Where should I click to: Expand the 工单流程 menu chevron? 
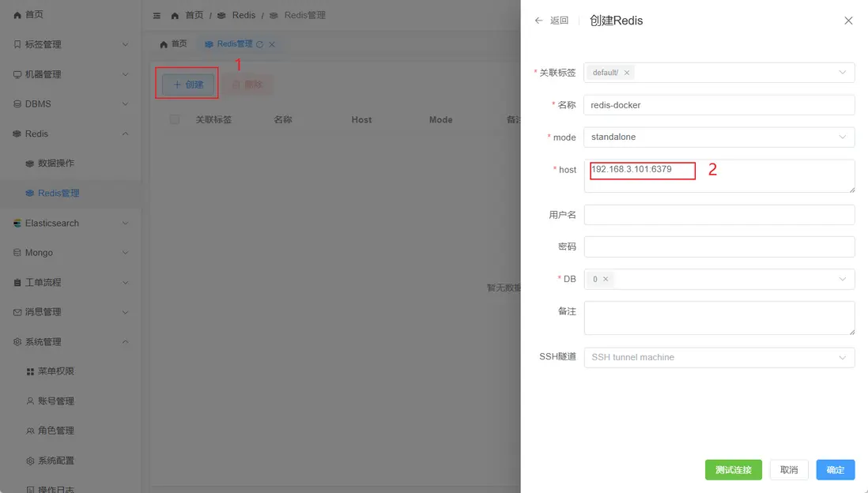pyautogui.click(x=125, y=282)
